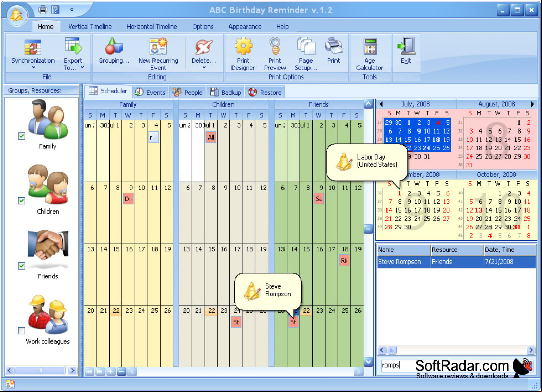This screenshot has height=392, width=542.
Task: Click the 'Ri' event on July 18 in Friends
Action: 344,260
